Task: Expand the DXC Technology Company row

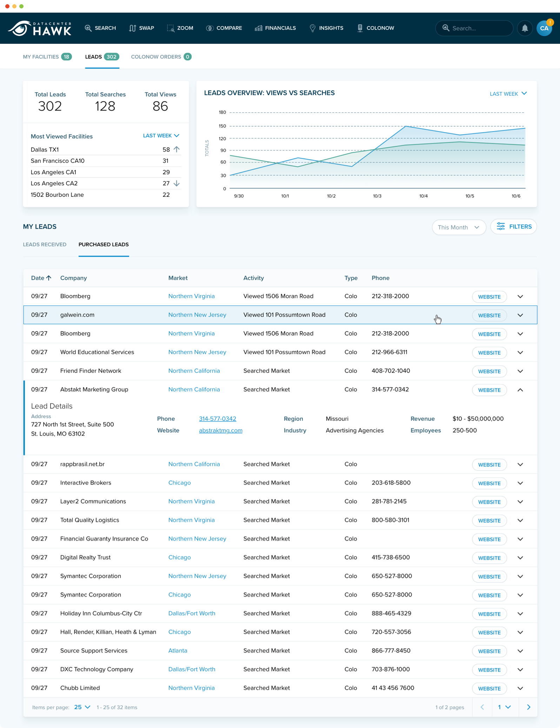Action: pos(520,670)
